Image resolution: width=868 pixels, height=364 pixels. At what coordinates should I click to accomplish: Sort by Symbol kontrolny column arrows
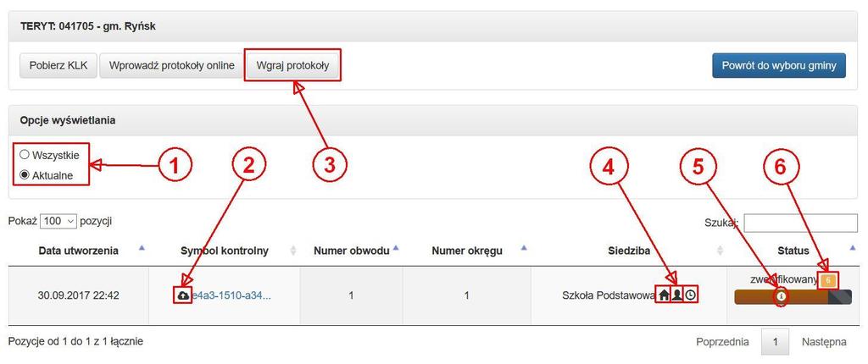point(292,251)
